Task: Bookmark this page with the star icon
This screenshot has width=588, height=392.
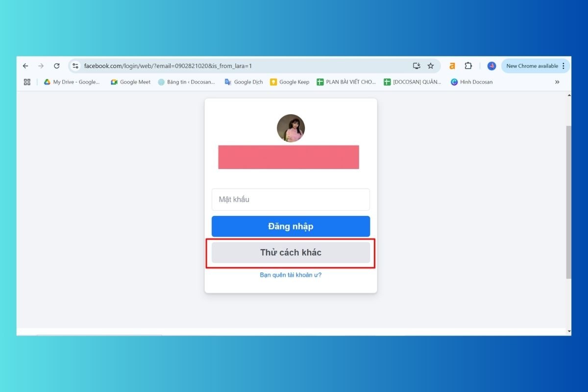Action: (x=431, y=66)
